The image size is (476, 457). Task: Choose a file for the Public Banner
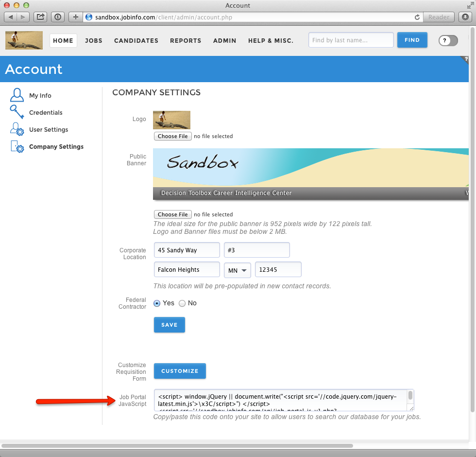point(173,214)
